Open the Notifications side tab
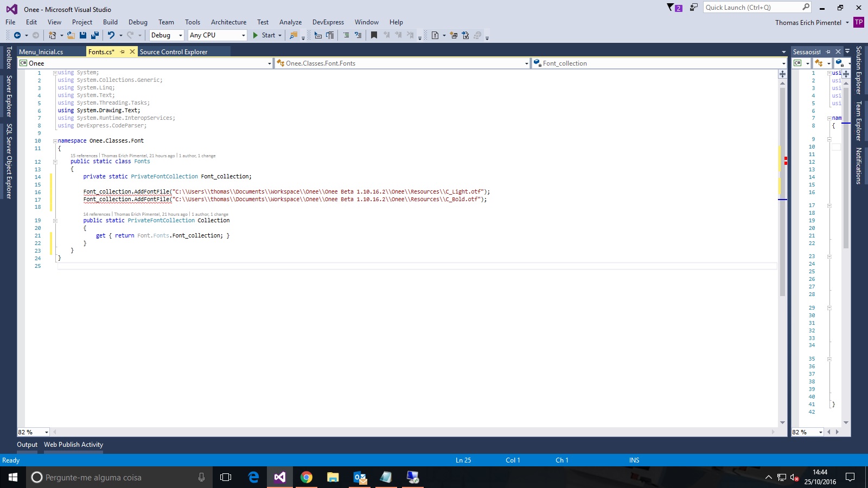 tap(859, 166)
